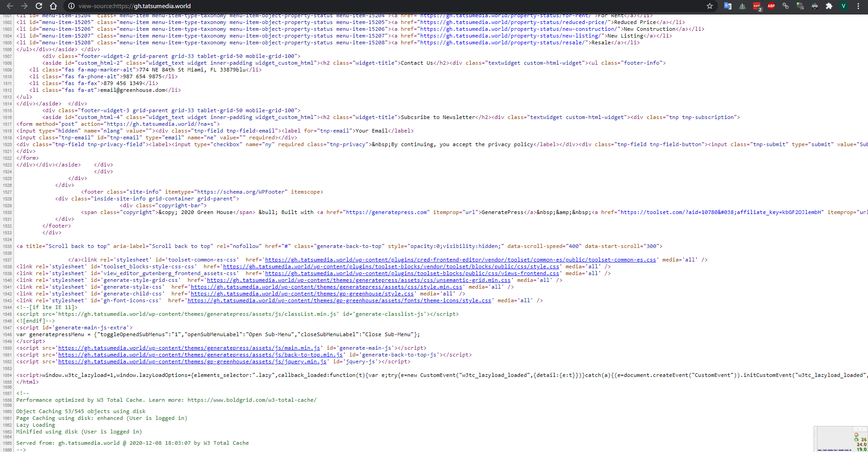
Task: Open the red extension showing badge 2
Action: click(756, 6)
